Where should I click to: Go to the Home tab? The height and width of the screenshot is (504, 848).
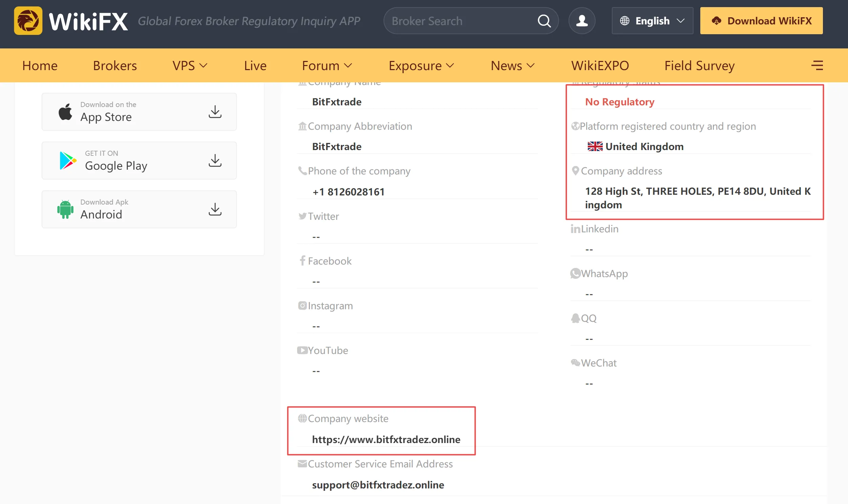[x=40, y=65]
